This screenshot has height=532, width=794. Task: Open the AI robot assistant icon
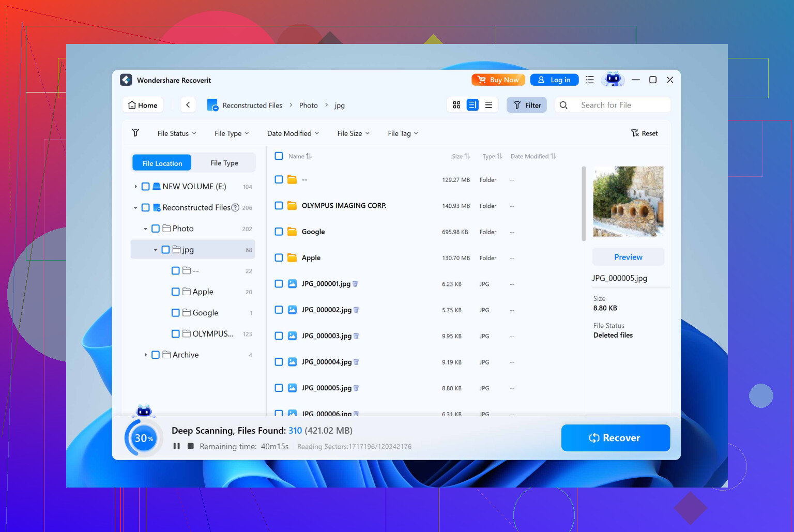[613, 79]
